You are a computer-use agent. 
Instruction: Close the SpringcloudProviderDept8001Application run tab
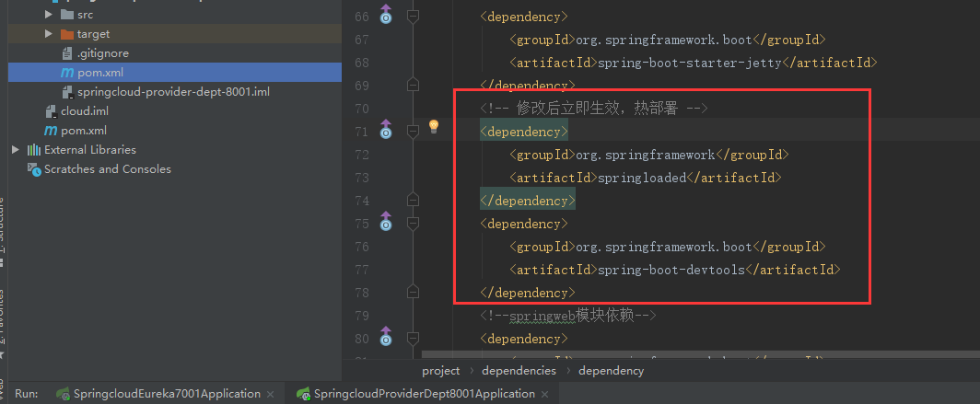[544, 394]
